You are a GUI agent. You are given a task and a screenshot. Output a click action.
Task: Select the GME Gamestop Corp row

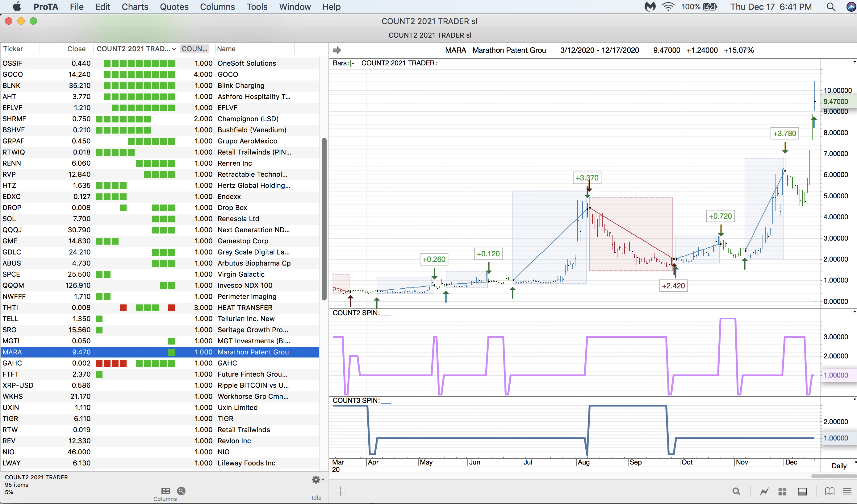pyautogui.click(x=160, y=241)
